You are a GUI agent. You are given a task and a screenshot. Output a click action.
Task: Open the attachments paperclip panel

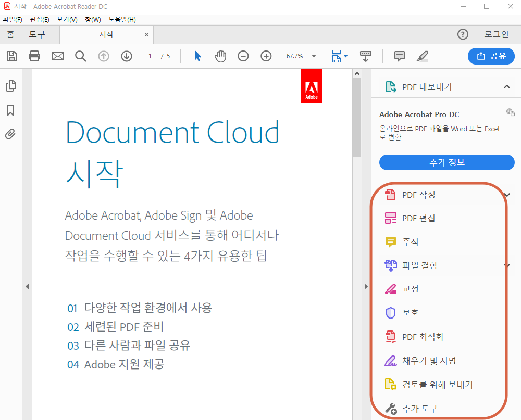pos(10,134)
